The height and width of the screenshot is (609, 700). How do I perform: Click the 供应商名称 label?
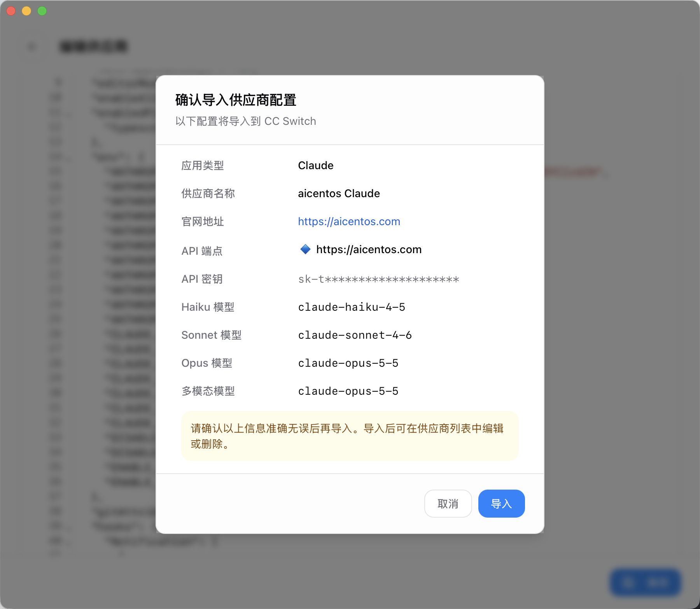208,193
